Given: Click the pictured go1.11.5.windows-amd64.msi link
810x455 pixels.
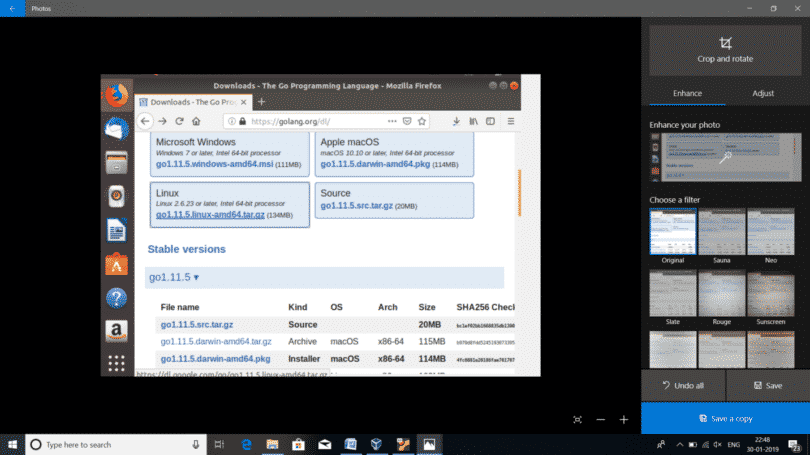Looking at the screenshot, I should [214, 164].
